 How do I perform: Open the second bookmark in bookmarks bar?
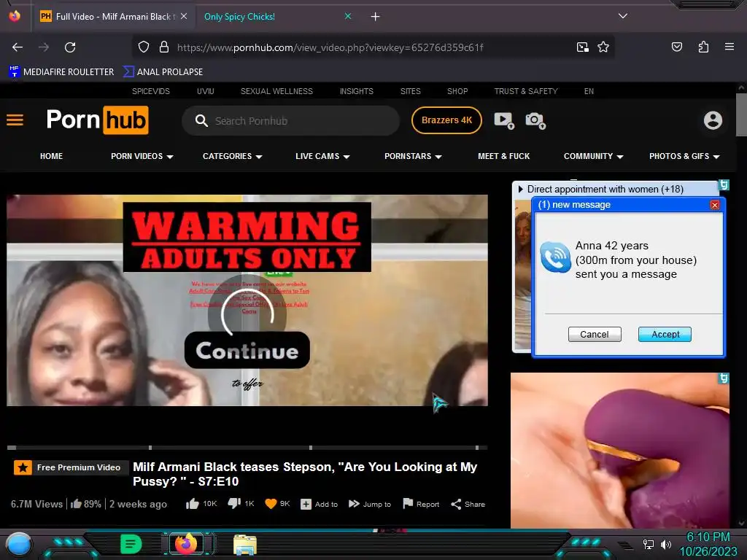click(163, 72)
